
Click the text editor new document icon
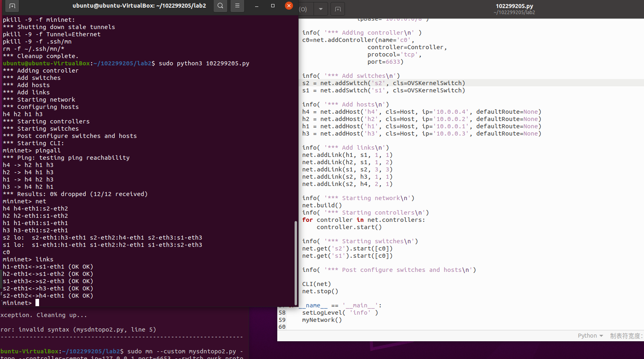(338, 9)
